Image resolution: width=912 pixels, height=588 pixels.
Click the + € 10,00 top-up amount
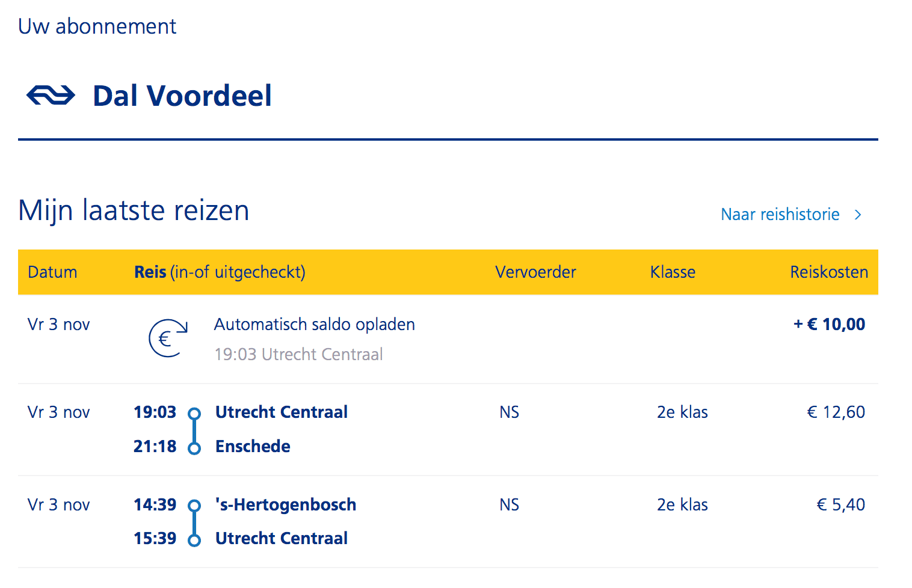click(x=829, y=325)
